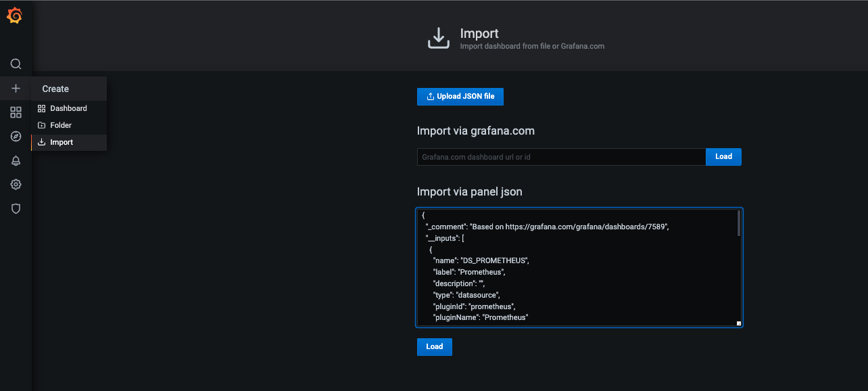Click the "__inputs" line in json
This screenshot has height=391, width=868.
[445, 237]
